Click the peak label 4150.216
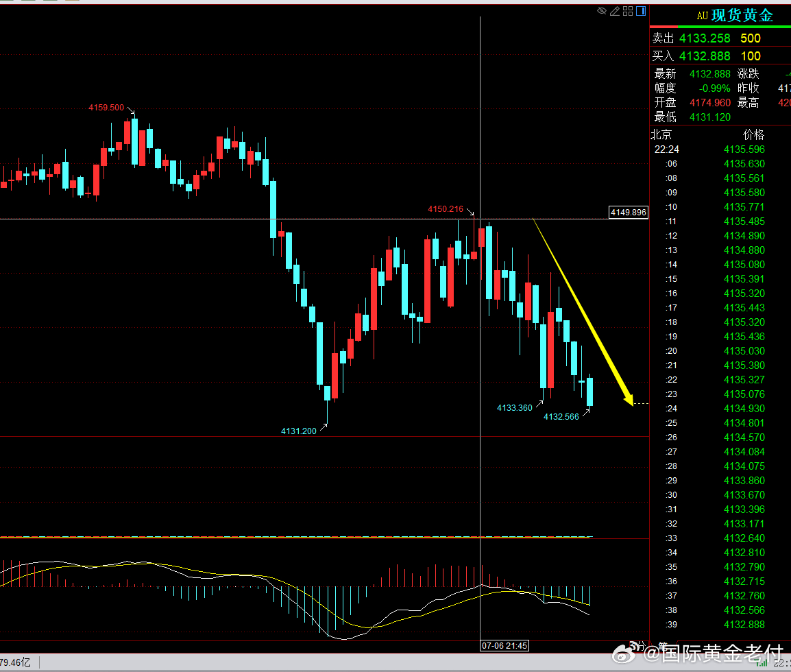Screen dimensions: 791x672 [x=446, y=209]
